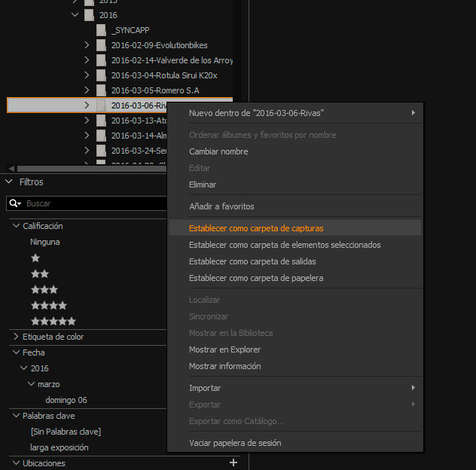Expand the 2016-03-05-Romero S.A folder
The height and width of the screenshot is (470, 476).
[x=87, y=90]
